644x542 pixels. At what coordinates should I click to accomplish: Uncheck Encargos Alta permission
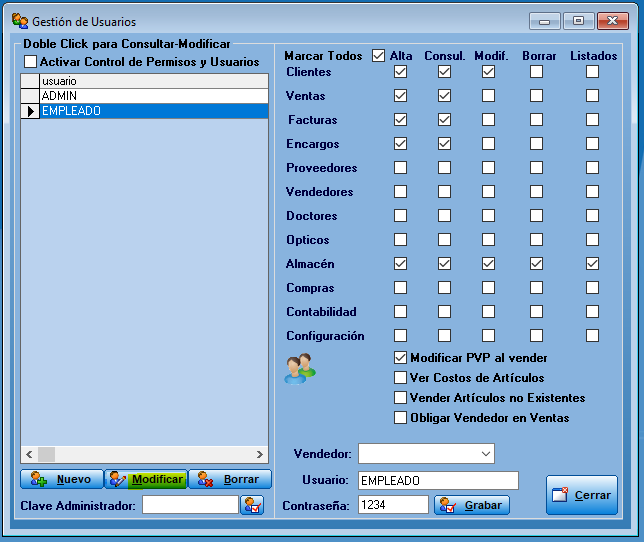pyautogui.click(x=400, y=144)
